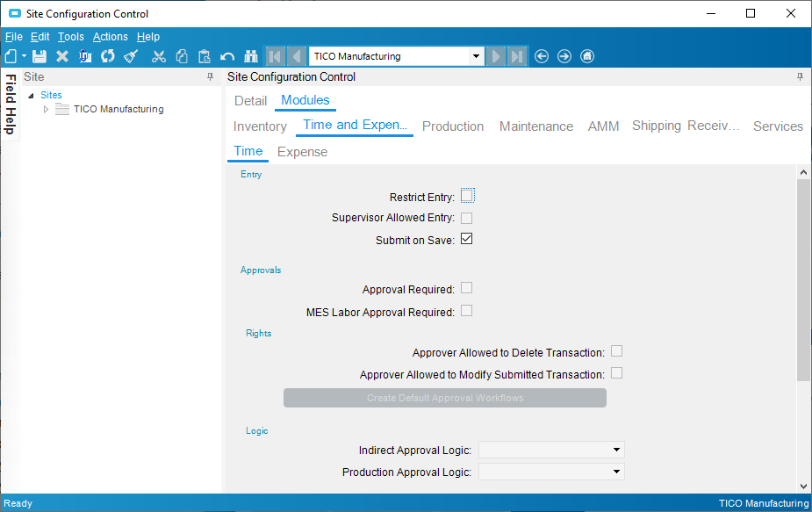Go to the previous record
The width and height of the screenshot is (812, 512).
click(x=296, y=56)
